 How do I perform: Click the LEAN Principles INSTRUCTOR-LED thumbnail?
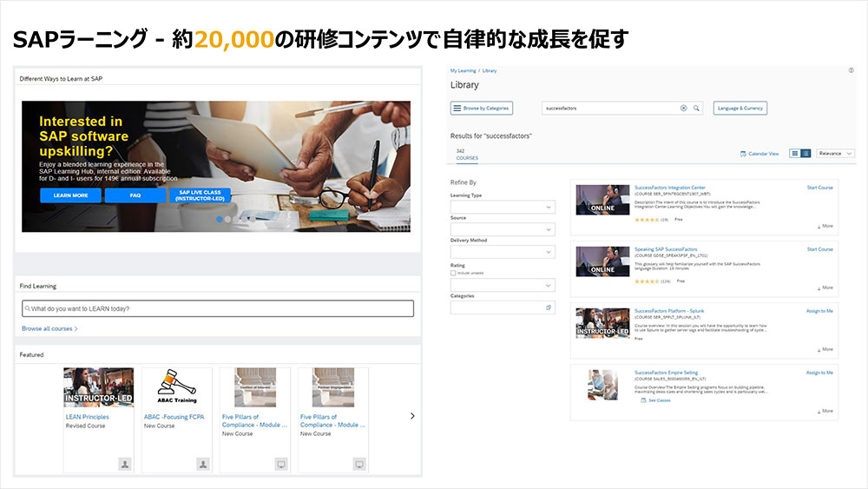(x=99, y=387)
